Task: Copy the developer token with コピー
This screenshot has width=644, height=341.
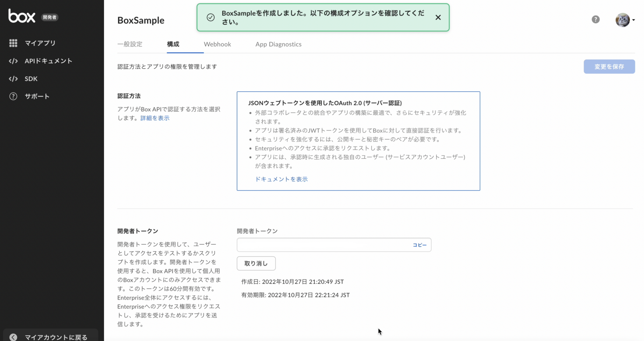Action: coord(420,245)
